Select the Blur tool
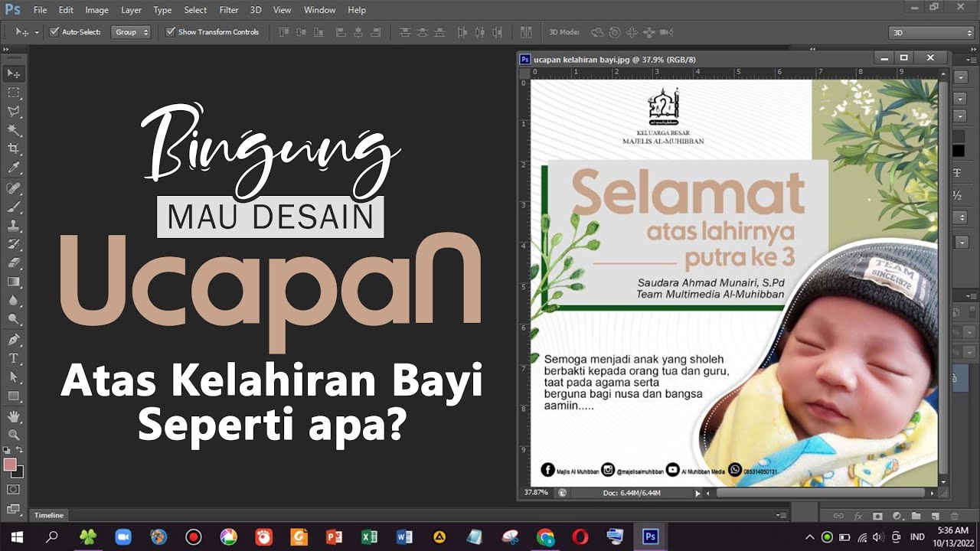 [x=14, y=300]
